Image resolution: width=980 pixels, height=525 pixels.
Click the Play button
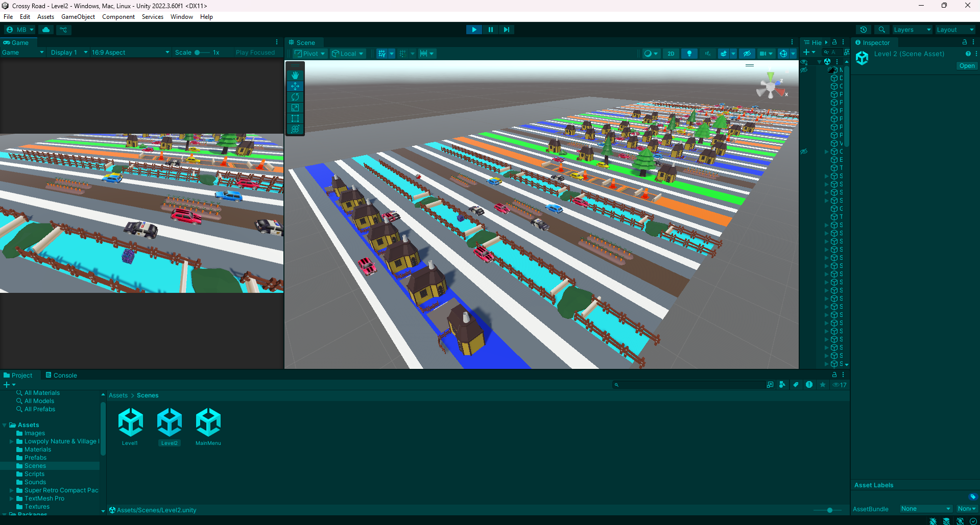tap(474, 30)
